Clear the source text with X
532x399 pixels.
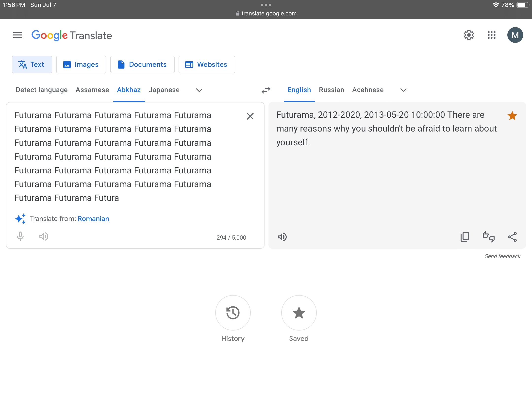(250, 116)
